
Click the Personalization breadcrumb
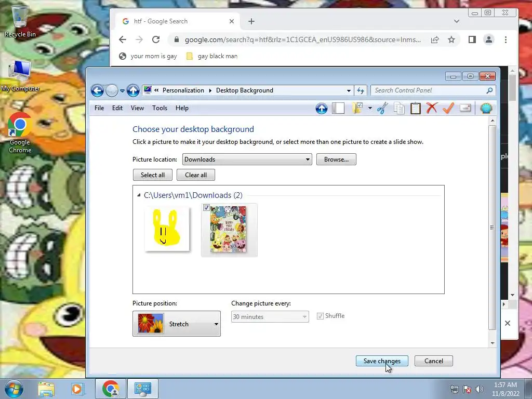pyautogui.click(x=183, y=90)
